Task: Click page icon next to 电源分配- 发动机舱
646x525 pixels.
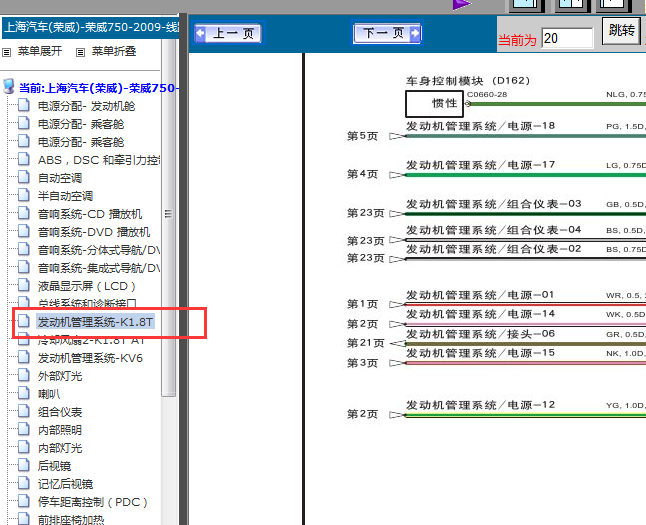Action: (x=23, y=105)
